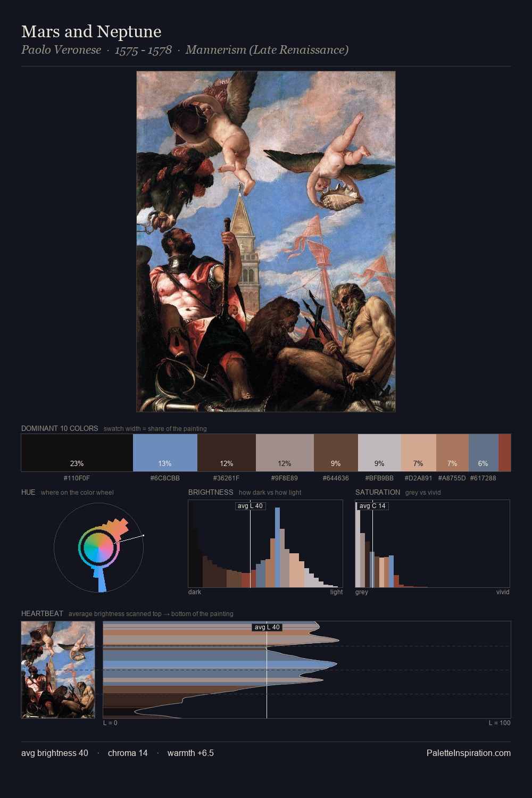Viewport: 532px width, 798px height.
Task: Click the hue color wheel chart
Action: 98,547
